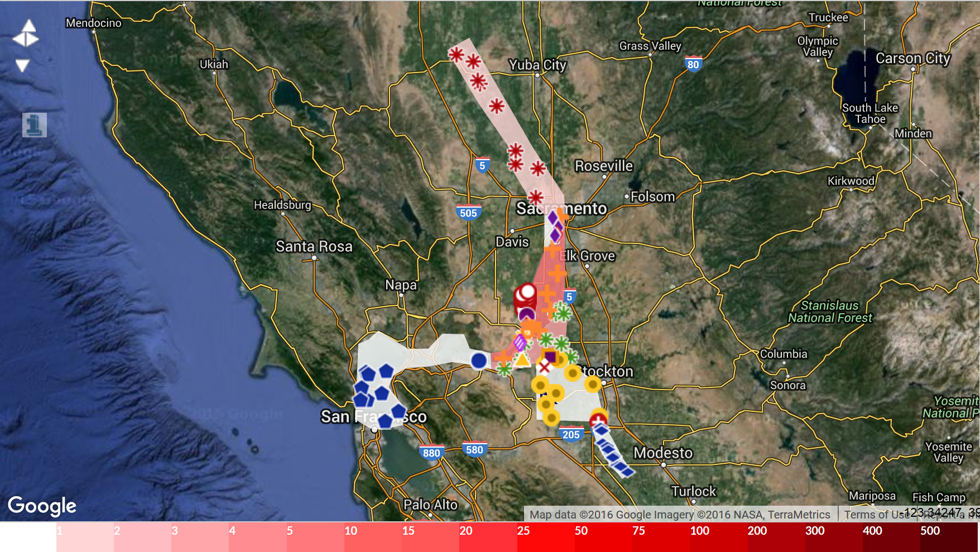Click the legend swatch labeled 400
980x552 pixels.
pyautogui.click(x=891, y=537)
